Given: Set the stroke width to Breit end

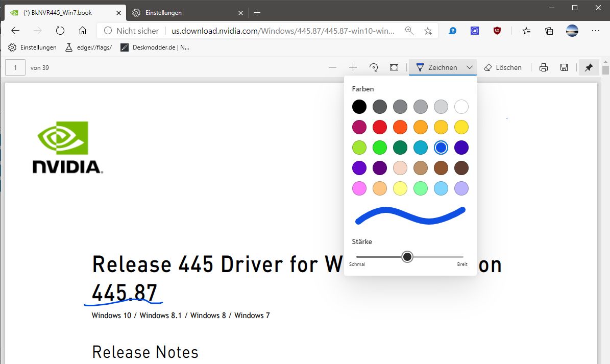Looking at the screenshot, I should [x=462, y=257].
